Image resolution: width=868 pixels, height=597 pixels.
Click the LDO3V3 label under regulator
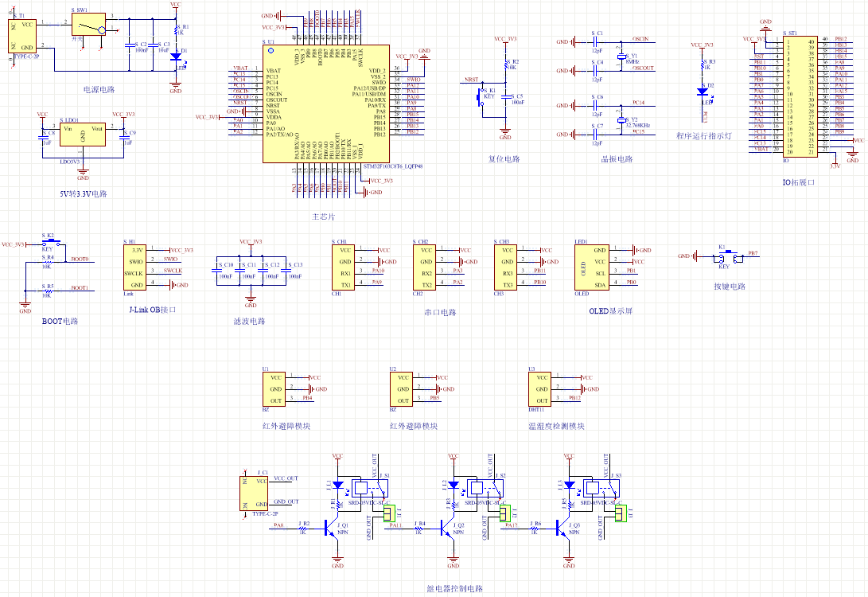(70, 162)
